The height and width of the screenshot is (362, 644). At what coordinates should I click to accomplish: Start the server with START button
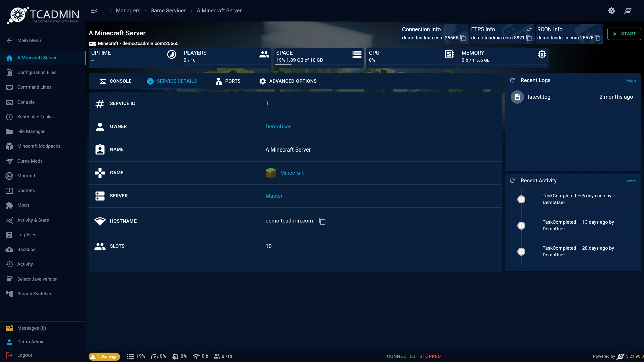coord(624,34)
